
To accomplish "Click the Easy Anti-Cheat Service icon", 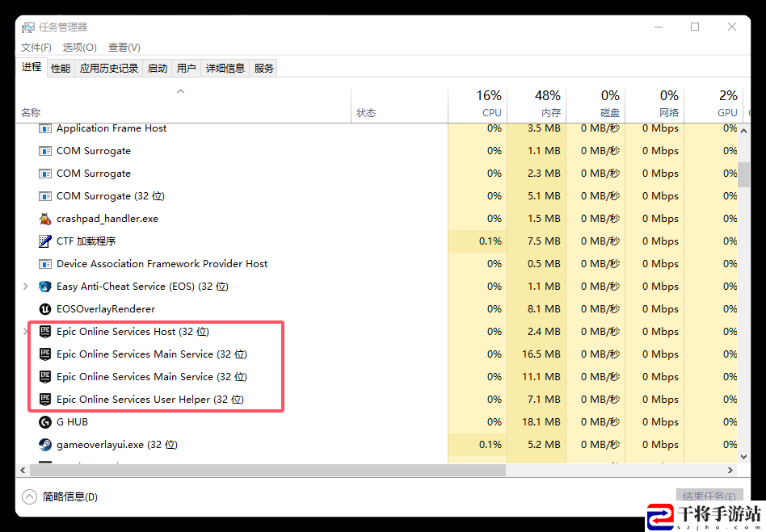I will click(45, 287).
